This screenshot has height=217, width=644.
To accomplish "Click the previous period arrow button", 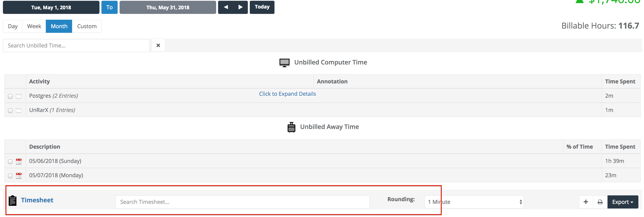I will (x=226, y=7).
